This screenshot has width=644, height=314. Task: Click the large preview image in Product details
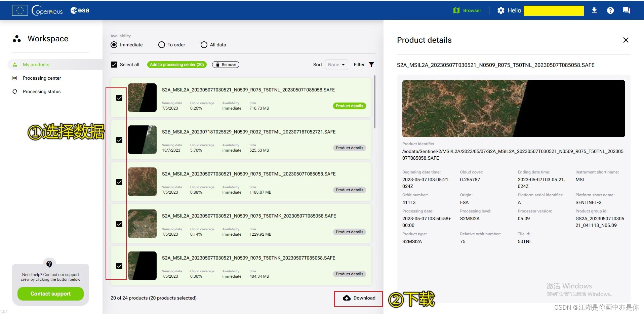click(514, 108)
